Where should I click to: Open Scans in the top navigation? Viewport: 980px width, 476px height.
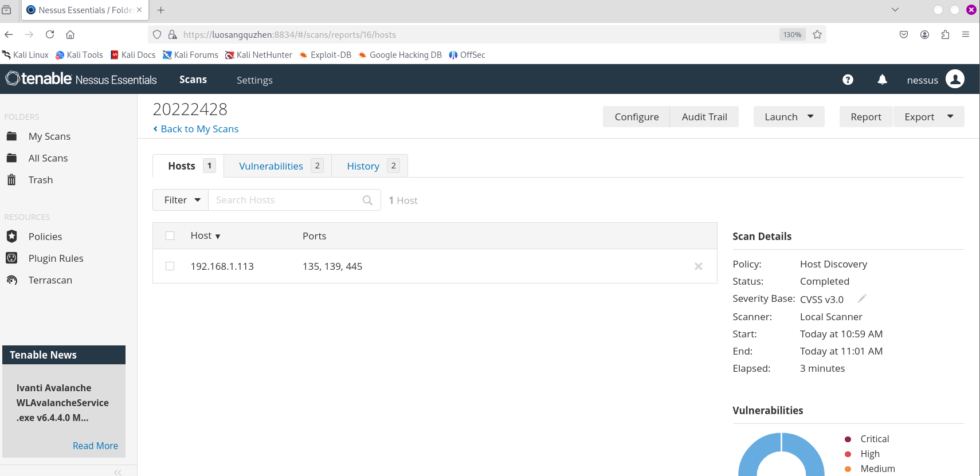[193, 80]
